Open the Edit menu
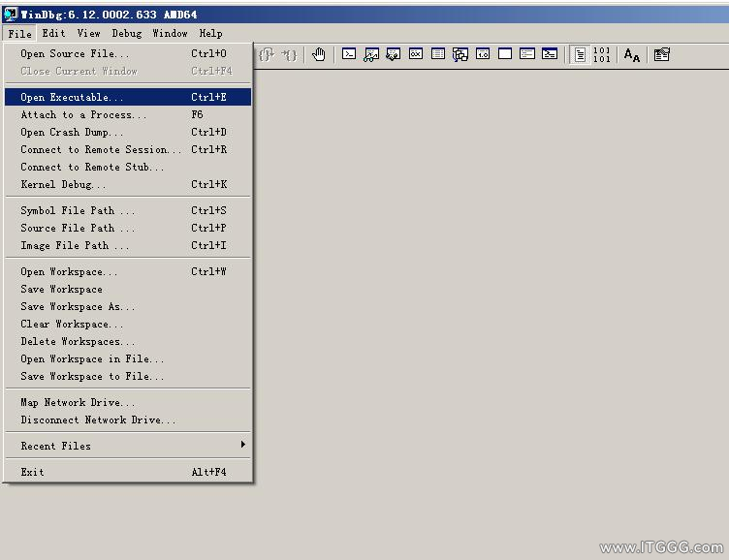The width and height of the screenshot is (729, 560). click(x=53, y=34)
